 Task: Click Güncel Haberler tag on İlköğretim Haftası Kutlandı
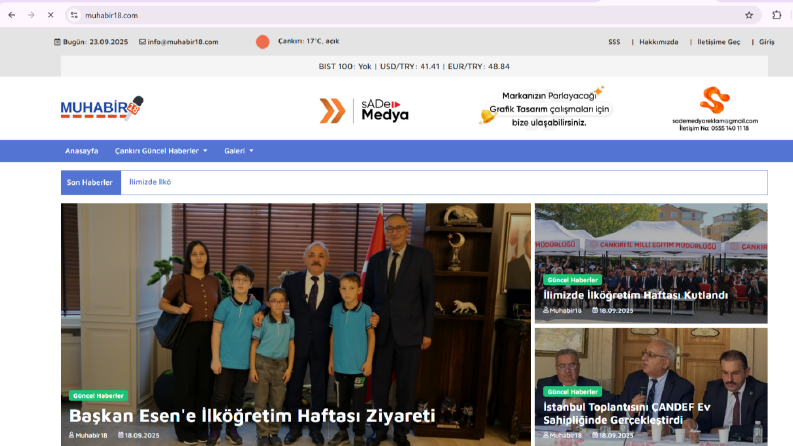tap(572, 280)
